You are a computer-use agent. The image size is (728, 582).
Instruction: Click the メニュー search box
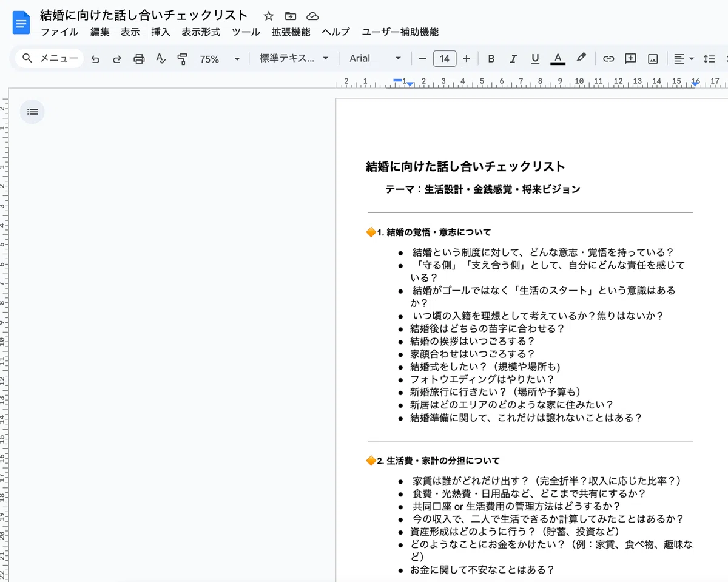[x=50, y=59]
